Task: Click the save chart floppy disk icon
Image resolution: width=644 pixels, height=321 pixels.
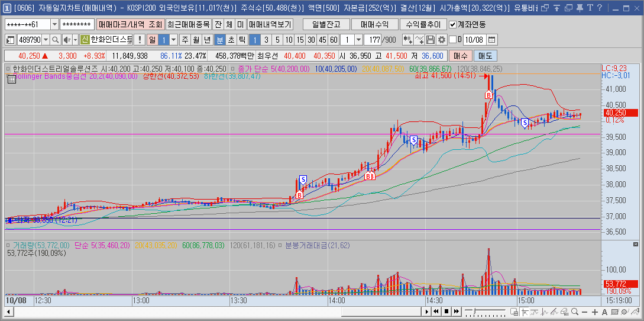Action: [431, 40]
